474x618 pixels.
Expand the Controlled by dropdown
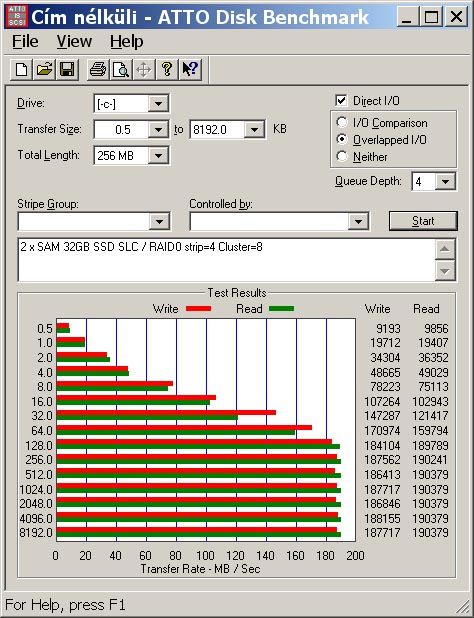click(358, 222)
